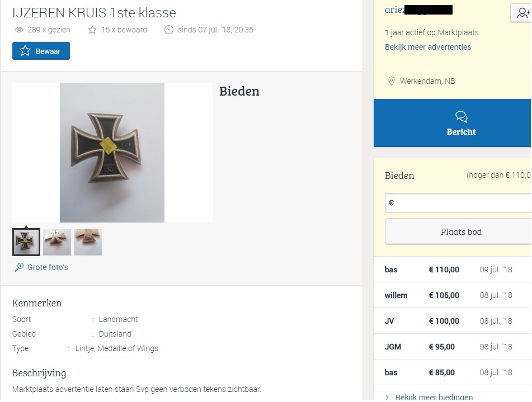Image resolution: width=532 pixels, height=402 pixels.
Task: Click the magnifier icon beside Grote foto's
Action: click(x=19, y=267)
